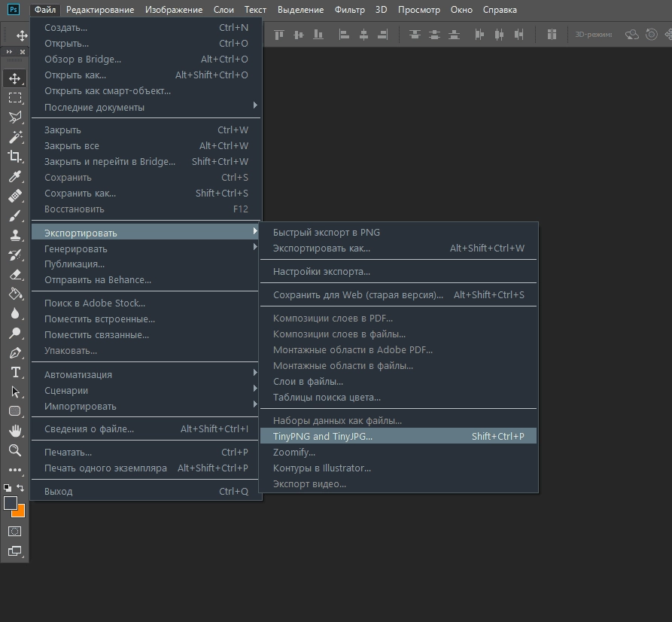The image size is (672, 622).
Task: Choose Экспортировать как... option
Action: (398, 248)
